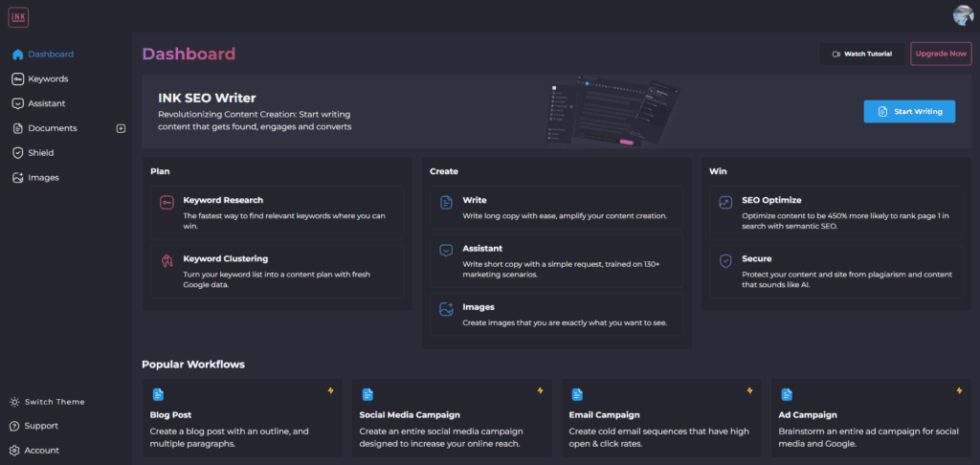Click the Images icon in sidebar
This screenshot has width=980, height=465.
click(x=18, y=178)
